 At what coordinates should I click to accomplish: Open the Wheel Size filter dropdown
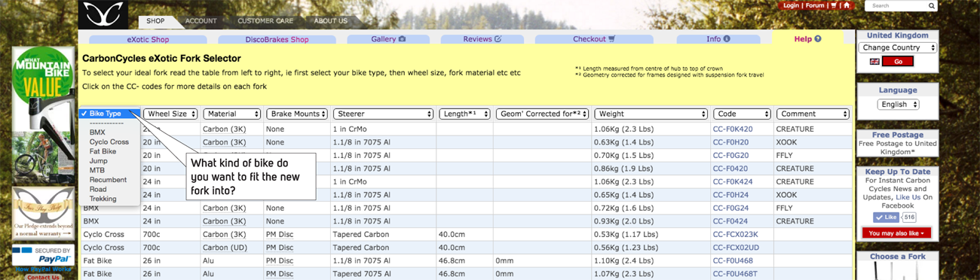[x=170, y=114]
